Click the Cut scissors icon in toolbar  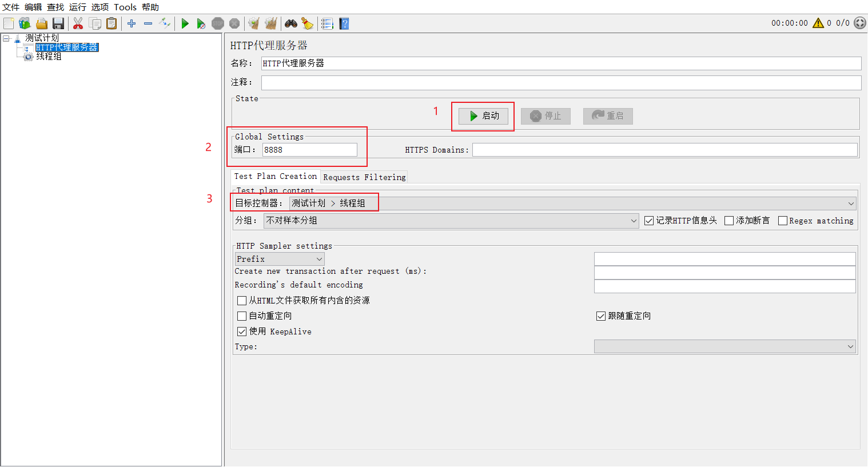coord(78,23)
